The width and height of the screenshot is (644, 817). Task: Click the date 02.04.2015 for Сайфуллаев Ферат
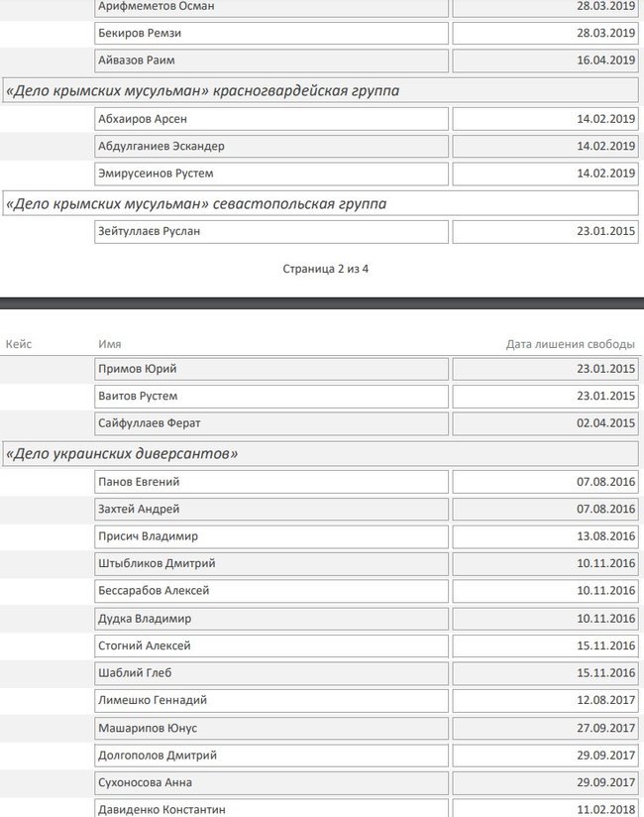point(544,423)
